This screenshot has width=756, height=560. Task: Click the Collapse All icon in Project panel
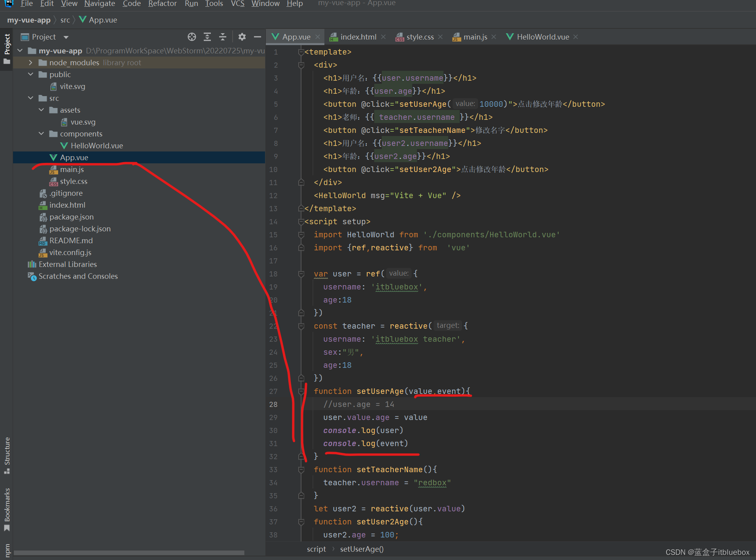(x=223, y=37)
